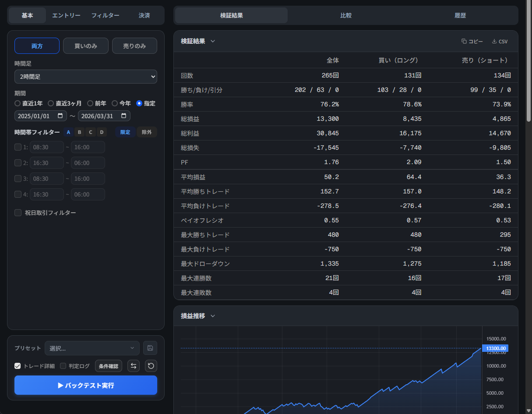This screenshot has height=414, width=532.
Task: Select the 買いのみ direction button
Action: pos(86,46)
